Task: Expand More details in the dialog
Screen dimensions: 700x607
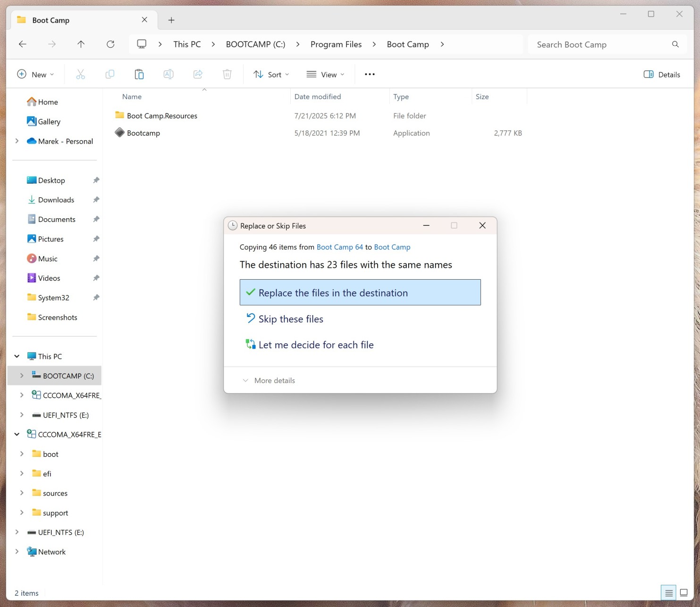Action: [x=269, y=380]
